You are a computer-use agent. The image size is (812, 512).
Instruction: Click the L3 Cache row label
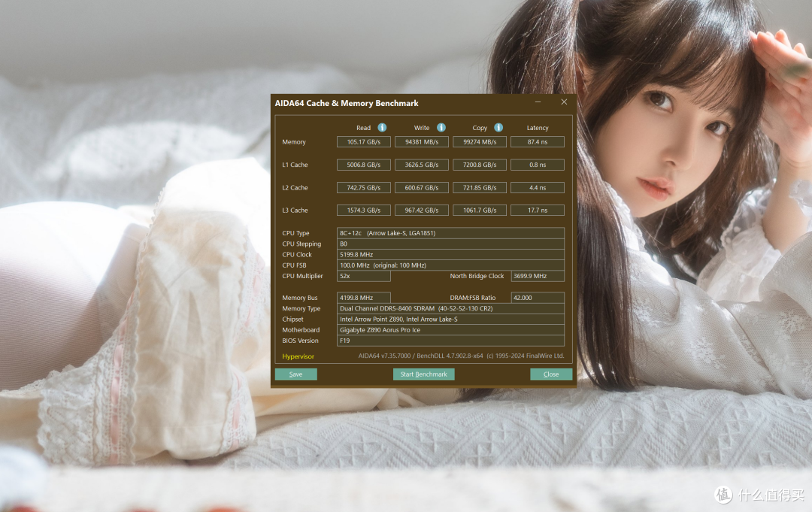click(x=295, y=211)
